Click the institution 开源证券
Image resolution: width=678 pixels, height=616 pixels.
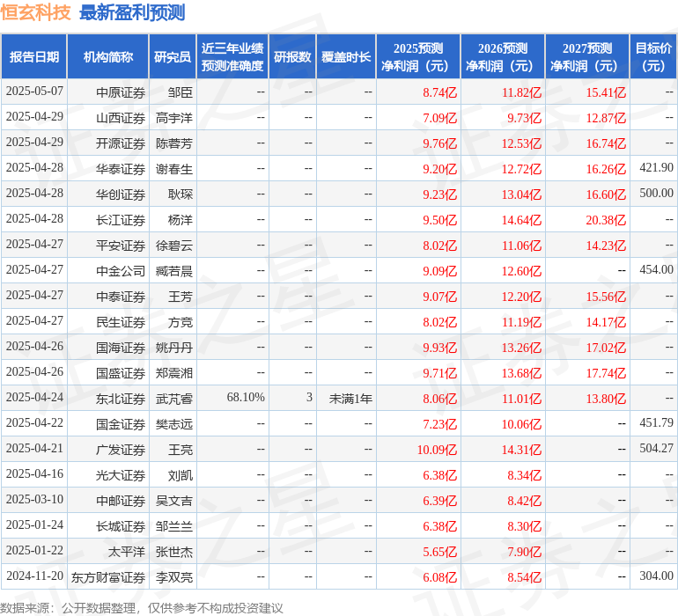tap(121, 143)
